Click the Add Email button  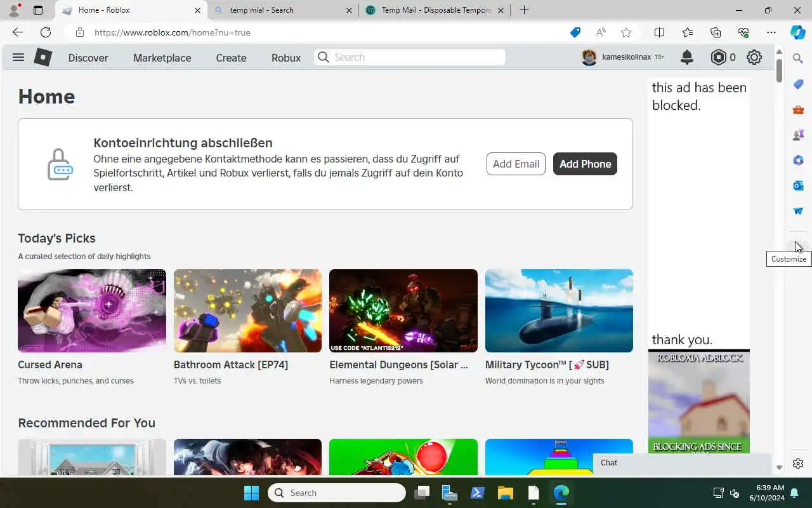pyautogui.click(x=516, y=164)
